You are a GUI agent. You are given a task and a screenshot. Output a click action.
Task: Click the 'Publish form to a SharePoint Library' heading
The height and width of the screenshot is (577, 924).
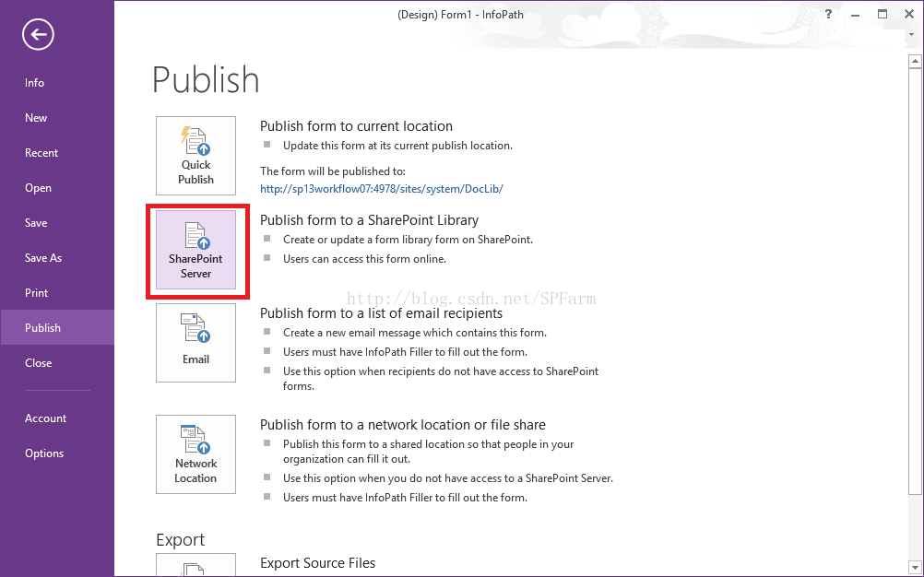click(x=369, y=220)
